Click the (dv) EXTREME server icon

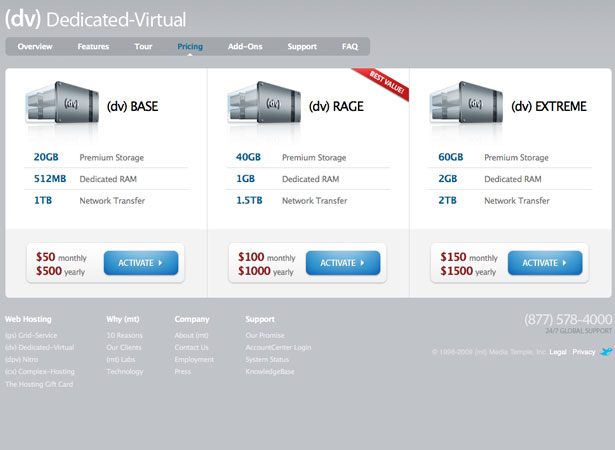click(466, 103)
